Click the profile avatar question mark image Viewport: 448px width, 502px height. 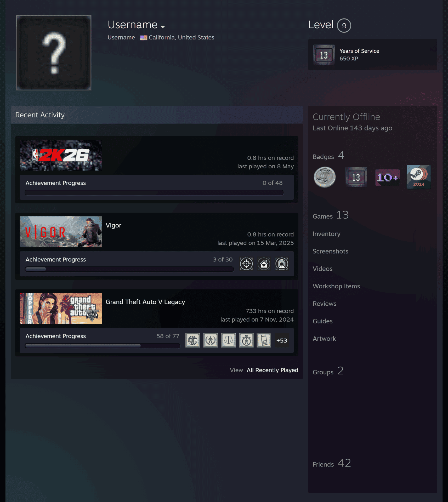(x=54, y=53)
